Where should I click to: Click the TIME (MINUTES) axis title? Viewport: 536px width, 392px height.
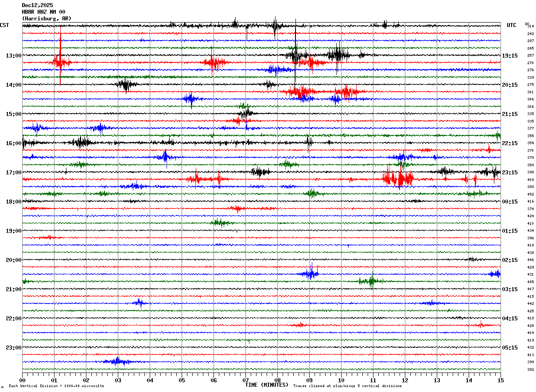(x=267, y=385)
